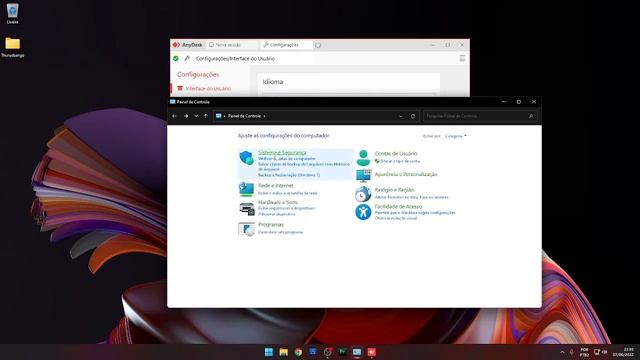The height and width of the screenshot is (360, 640).
Task: Click Exibir impressoras e dispositivos link
Action: click(x=286, y=208)
